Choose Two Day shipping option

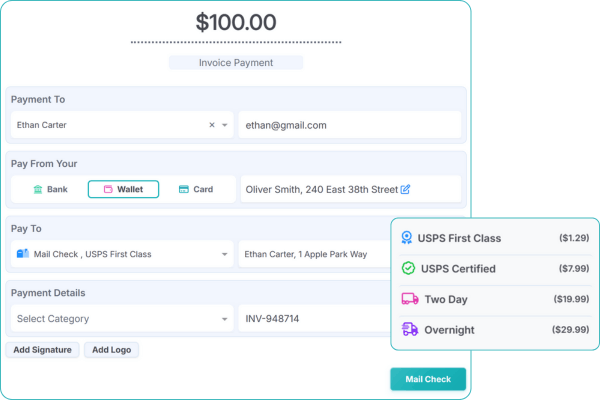(x=495, y=299)
